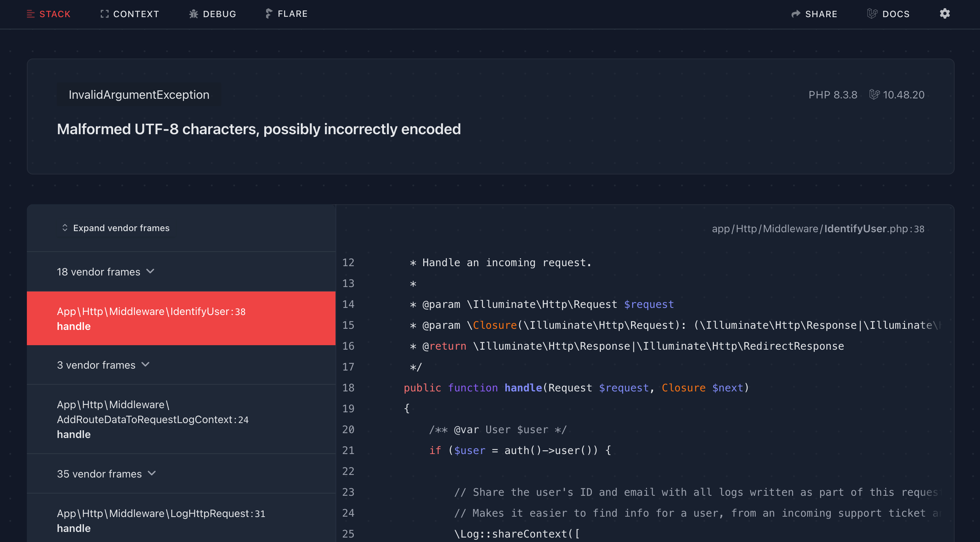This screenshot has height=542, width=980.
Task: Click the Laravel version 10.48.20 icon
Action: click(874, 95)
